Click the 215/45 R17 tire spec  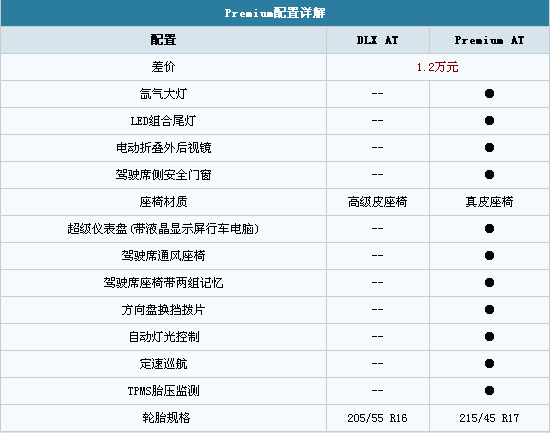click(x=489, y=418)
